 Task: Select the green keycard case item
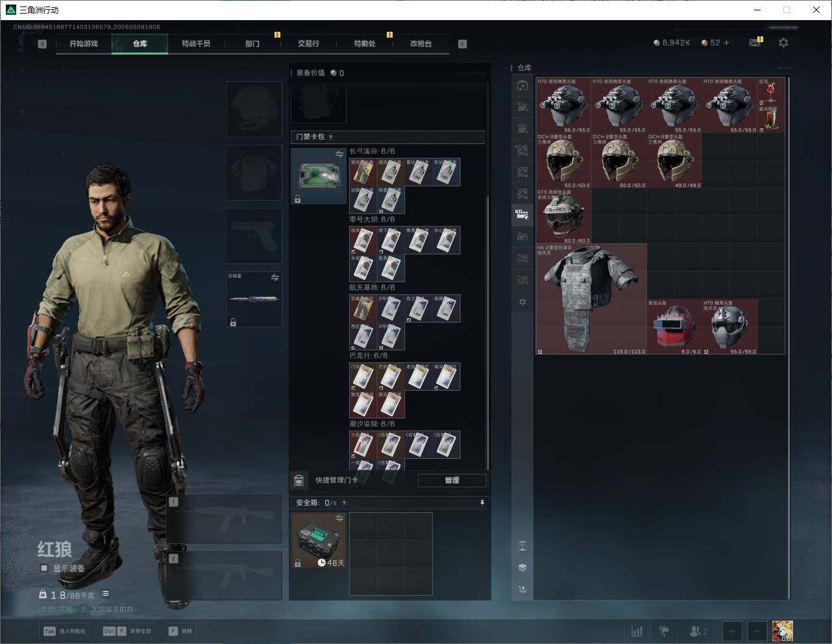319,176
